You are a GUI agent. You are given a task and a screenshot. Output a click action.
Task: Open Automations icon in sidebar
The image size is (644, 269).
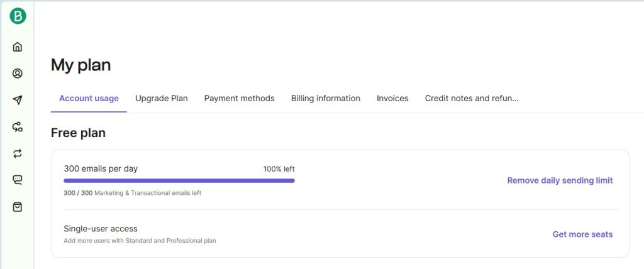pos(18,127)
